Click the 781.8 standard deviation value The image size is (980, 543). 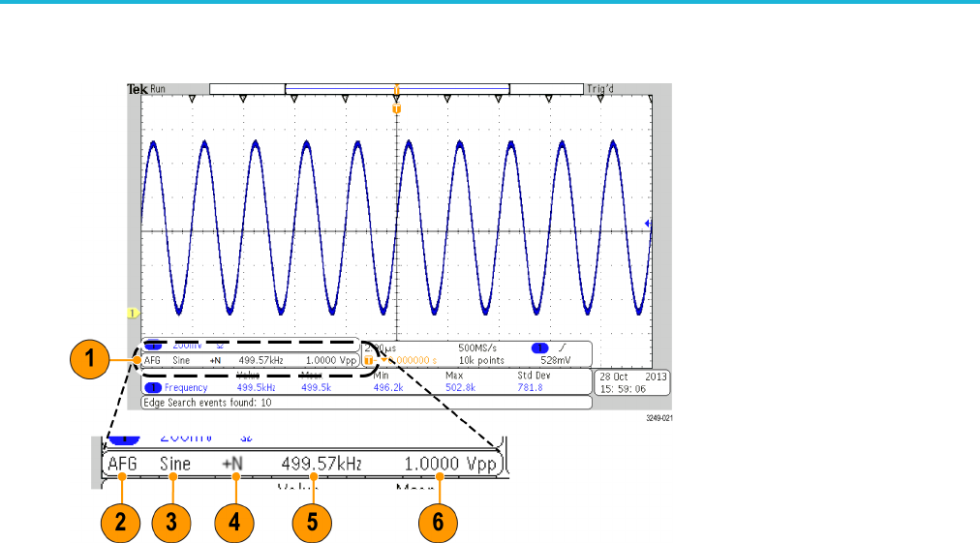[530, 388]
